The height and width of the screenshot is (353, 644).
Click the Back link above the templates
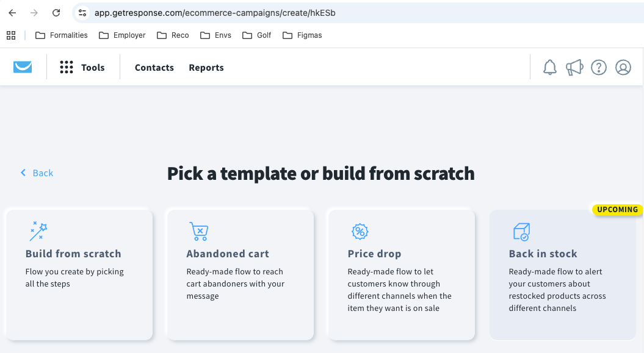(37, 173)
